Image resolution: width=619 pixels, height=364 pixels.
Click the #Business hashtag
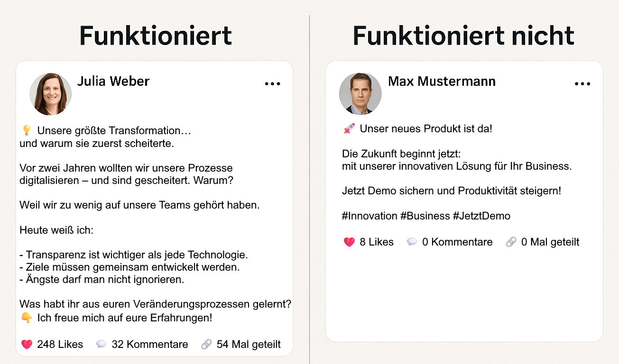425,216
